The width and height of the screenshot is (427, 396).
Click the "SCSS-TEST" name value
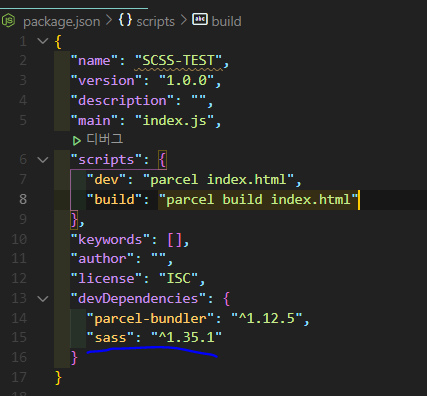pos(178,61)
